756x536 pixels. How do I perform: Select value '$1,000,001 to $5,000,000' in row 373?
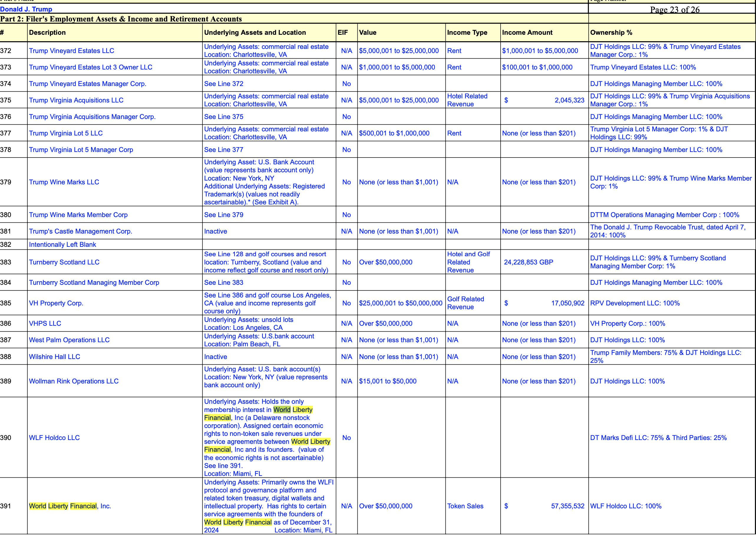click(x=397, y=67)
